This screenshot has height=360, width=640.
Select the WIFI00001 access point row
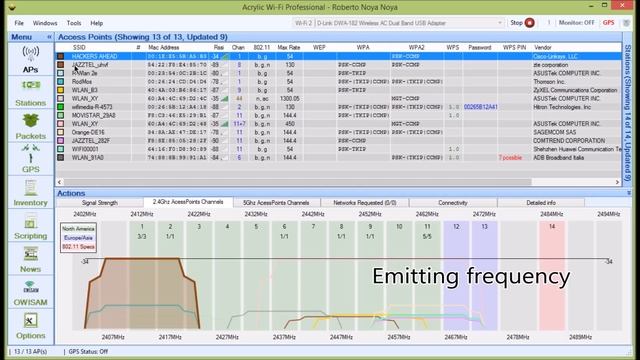(x=338, y=149)
